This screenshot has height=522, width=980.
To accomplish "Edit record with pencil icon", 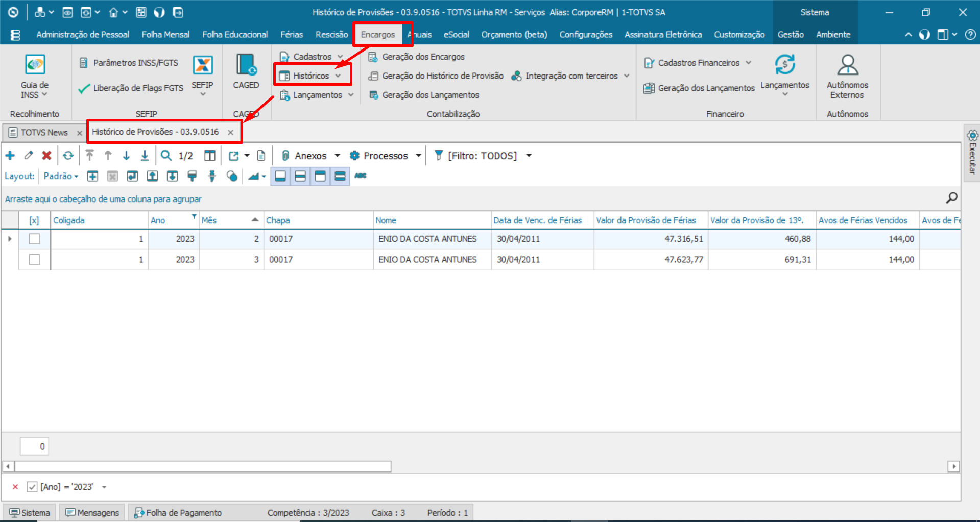I will (x=29, y=156).
